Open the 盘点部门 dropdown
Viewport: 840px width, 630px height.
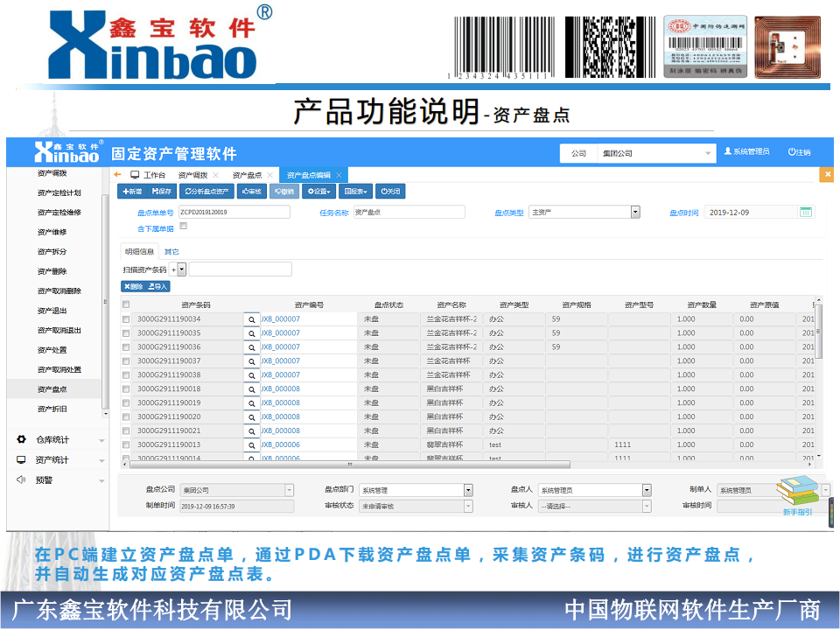(468, 490)
